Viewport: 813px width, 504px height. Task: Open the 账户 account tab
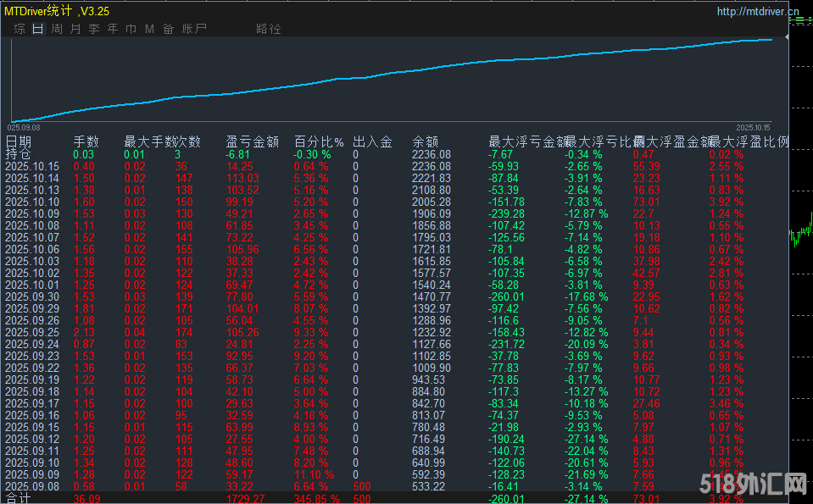pyautogui.click(x=194, y=29)
